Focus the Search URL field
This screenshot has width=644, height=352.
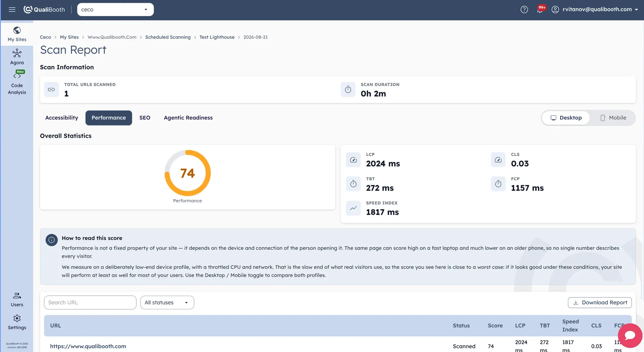tap(90, 303)
